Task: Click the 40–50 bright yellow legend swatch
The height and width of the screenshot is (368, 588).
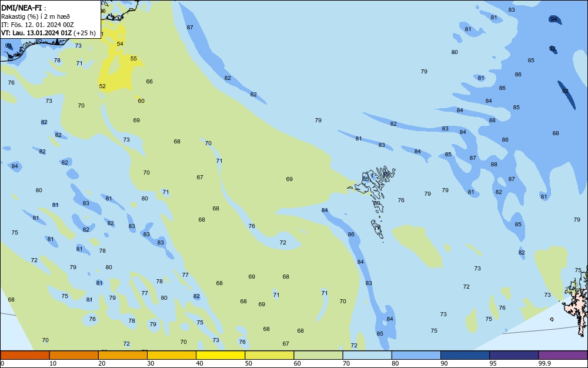Action: [220, 355]
